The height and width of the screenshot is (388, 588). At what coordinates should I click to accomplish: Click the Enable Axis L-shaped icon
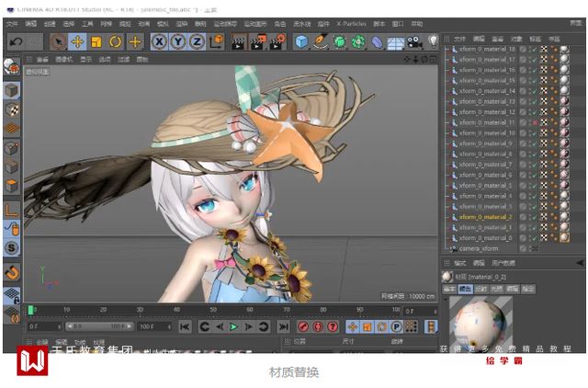(12, 210)
